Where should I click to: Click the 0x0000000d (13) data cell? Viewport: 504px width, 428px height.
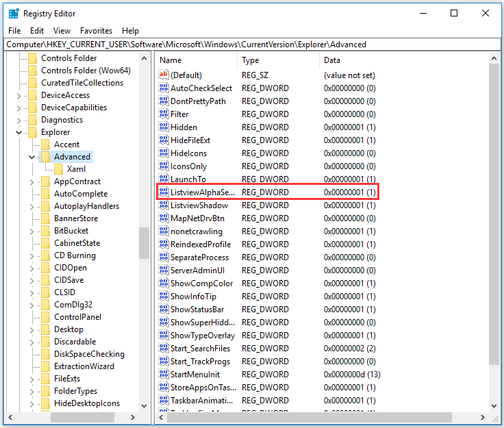click(352, 375)
